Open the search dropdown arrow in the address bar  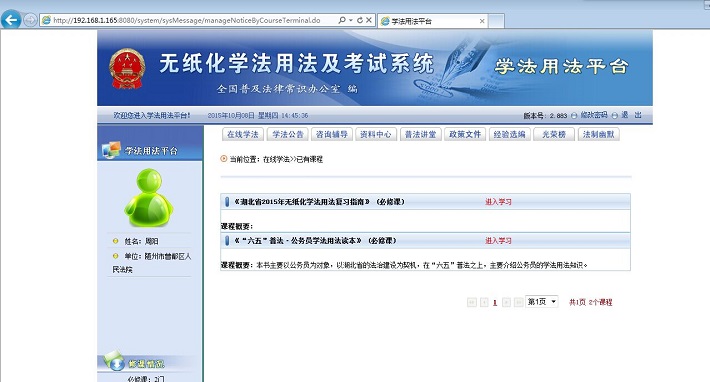click(x=350, y=20)
